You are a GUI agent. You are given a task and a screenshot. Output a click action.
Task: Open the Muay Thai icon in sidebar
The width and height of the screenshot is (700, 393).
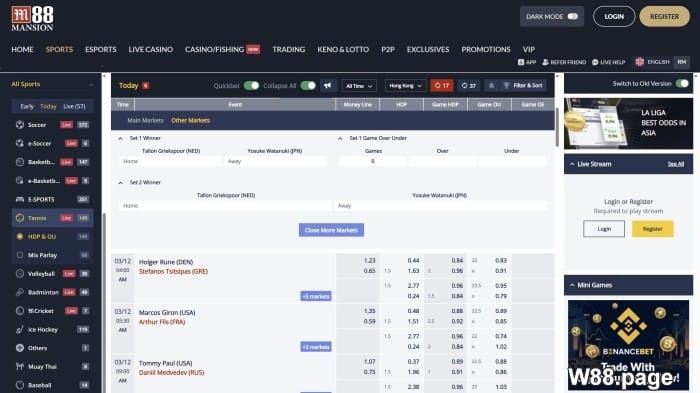[20, 367]
